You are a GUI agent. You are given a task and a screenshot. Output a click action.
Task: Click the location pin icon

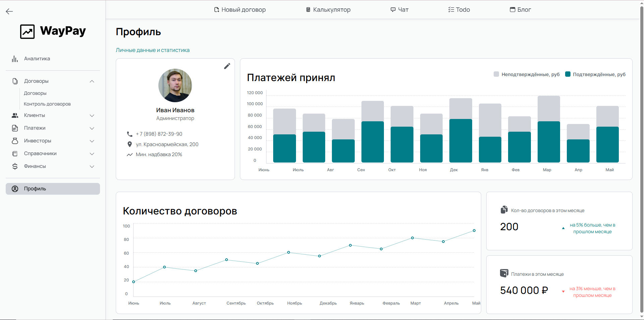coord(130,144)
